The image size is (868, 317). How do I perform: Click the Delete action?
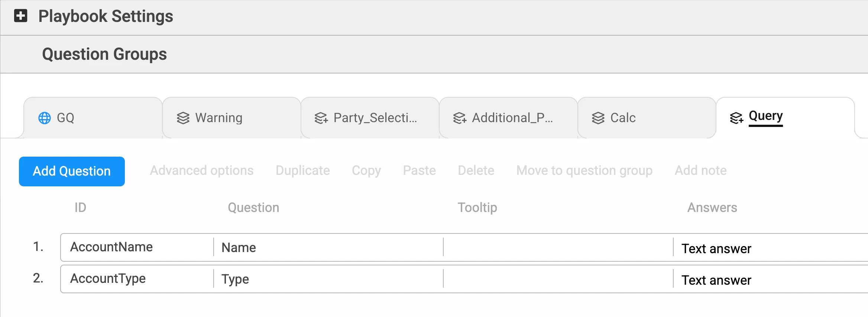[476, 171]
